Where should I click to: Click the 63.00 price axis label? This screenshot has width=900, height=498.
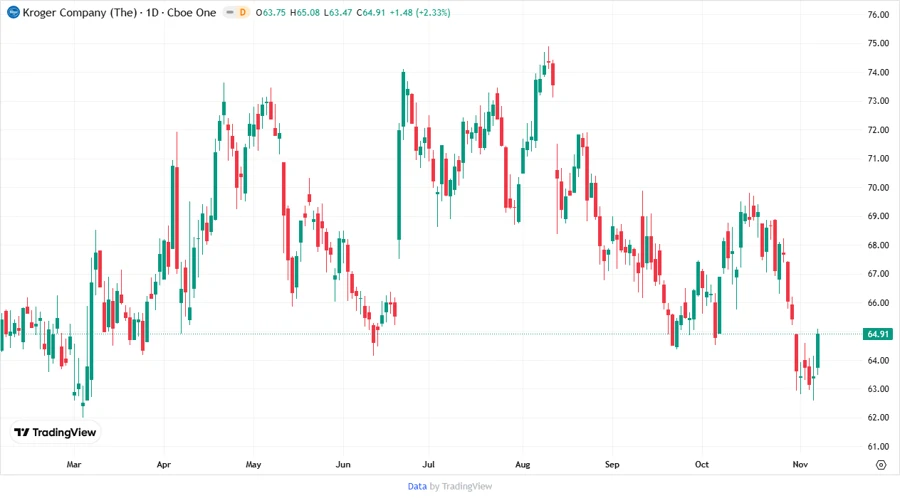coord(878,389)
